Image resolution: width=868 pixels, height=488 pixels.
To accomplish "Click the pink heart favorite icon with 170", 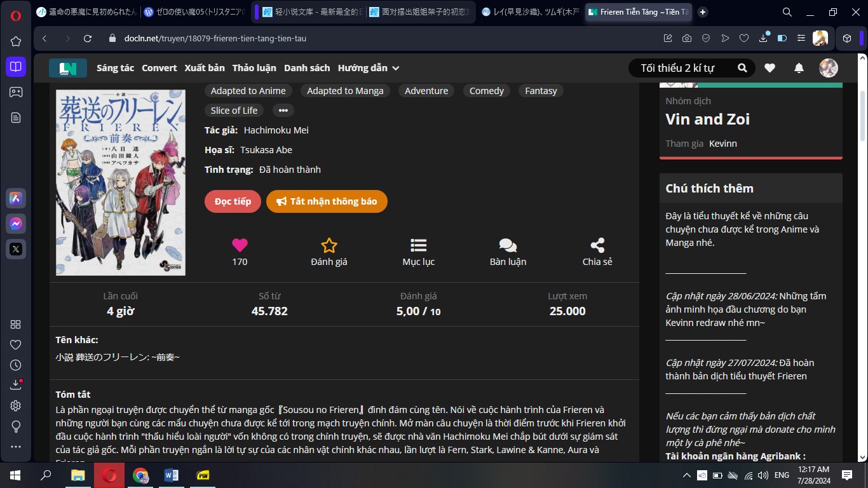I will [240, 245].
